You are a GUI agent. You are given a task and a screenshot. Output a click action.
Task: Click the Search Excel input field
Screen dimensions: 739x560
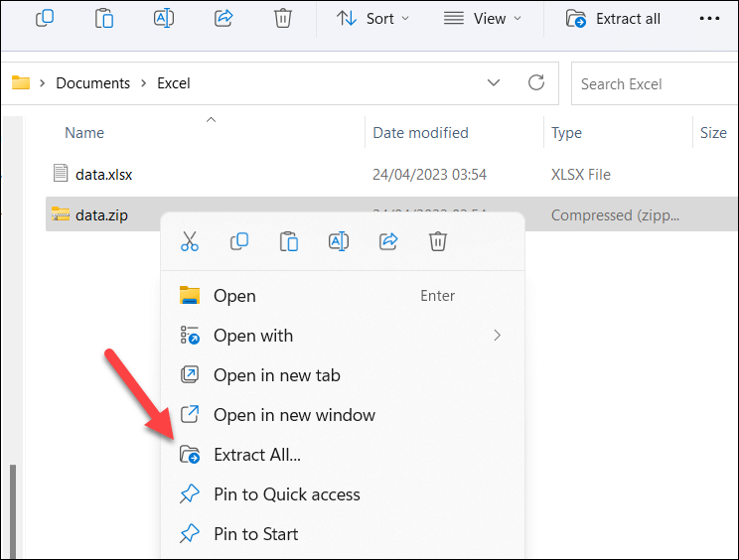point(656,83)
